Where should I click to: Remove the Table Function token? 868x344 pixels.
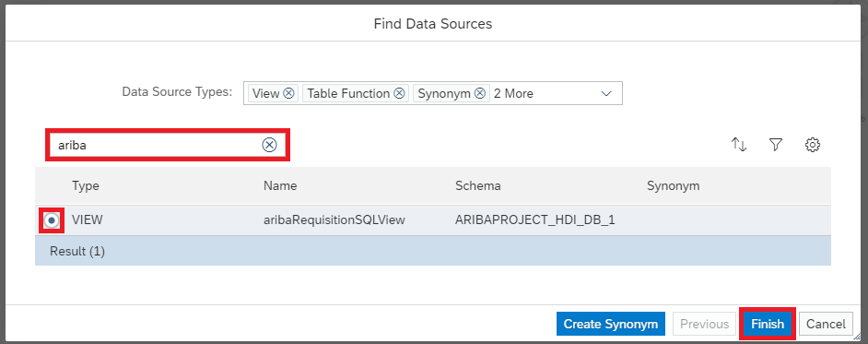[399, 94]
